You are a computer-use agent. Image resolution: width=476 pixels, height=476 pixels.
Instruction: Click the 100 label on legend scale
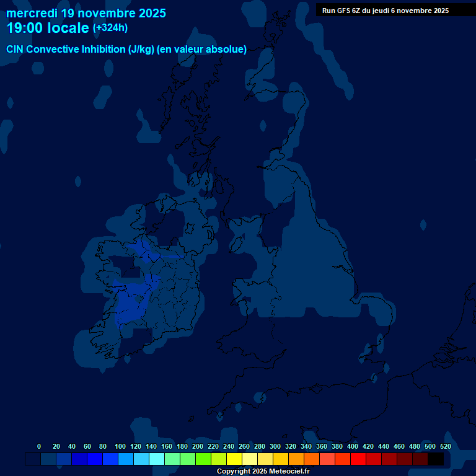[120, 446]
